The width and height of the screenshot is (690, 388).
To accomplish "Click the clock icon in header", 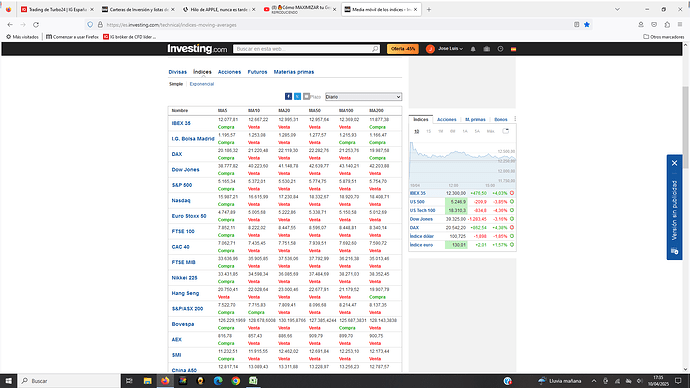I will [500, 49].
